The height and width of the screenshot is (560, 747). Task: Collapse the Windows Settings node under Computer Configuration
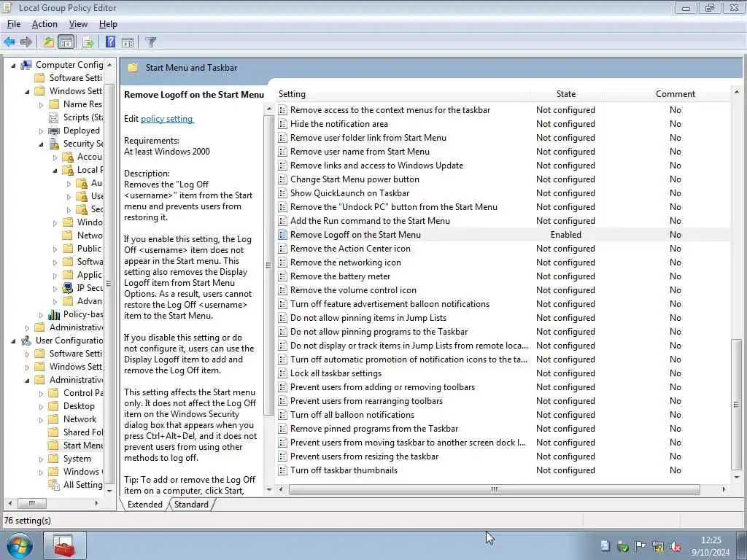coord(27,91)
